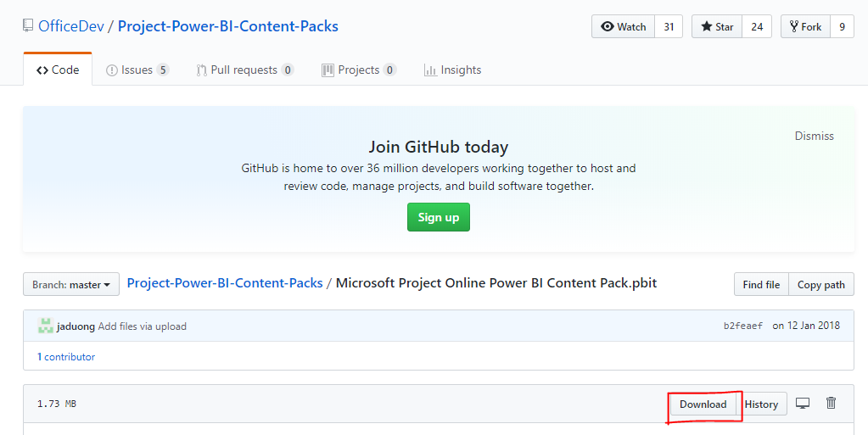
Task: Click the 1.73 MB file size text
Action: coord(57,404)
